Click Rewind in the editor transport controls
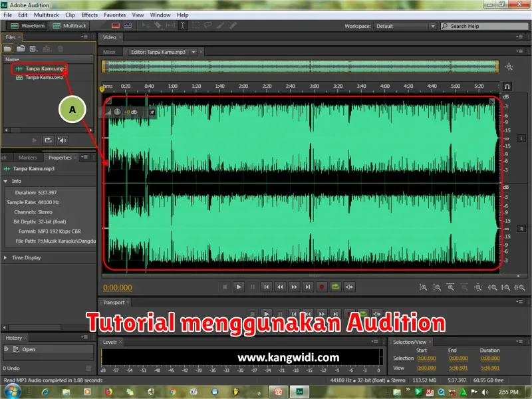 click(280, 287)
